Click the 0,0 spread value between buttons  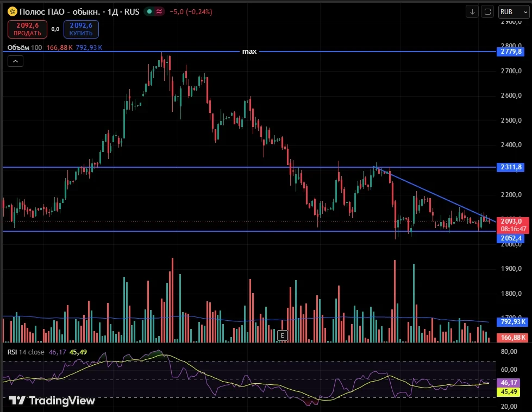pos(55,29)
